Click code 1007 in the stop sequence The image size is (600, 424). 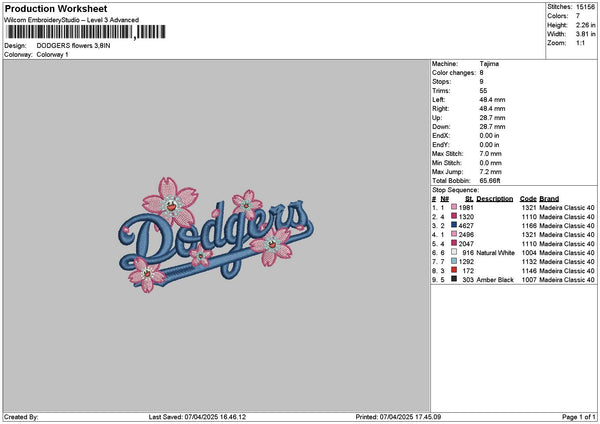529,280
